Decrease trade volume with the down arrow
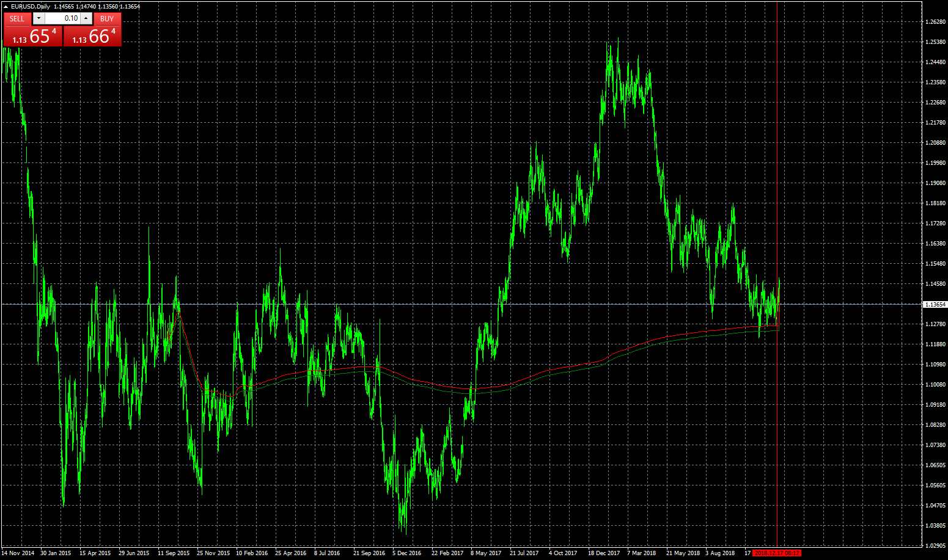Image resolution: width=948 pixels, height=560 pixels. pos(39,18)
